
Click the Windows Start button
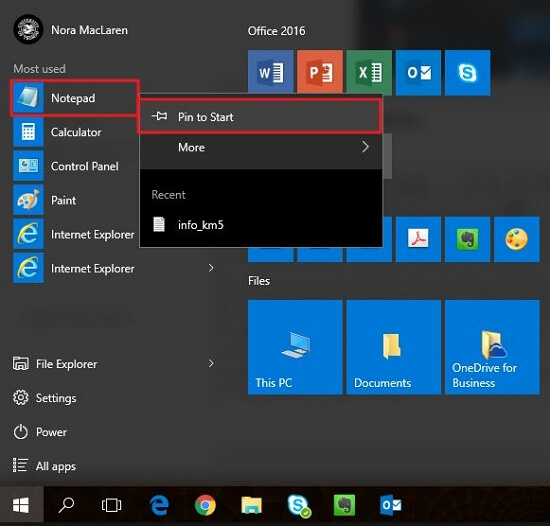(21, 505)
